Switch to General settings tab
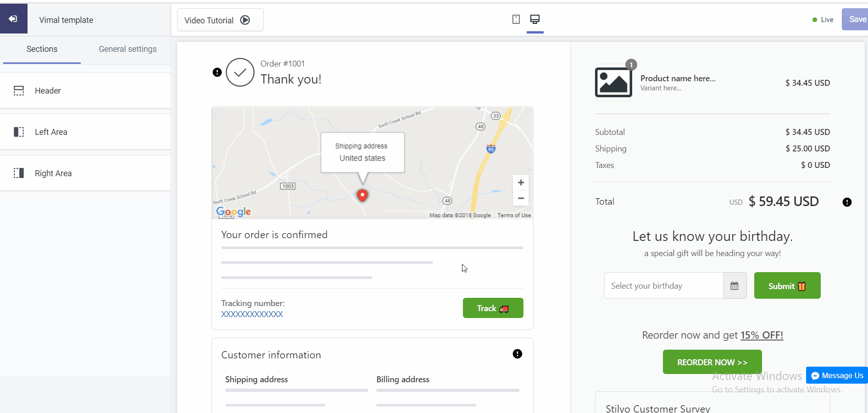This screenshot has height=413, width=868. click(x=128, y=49)
